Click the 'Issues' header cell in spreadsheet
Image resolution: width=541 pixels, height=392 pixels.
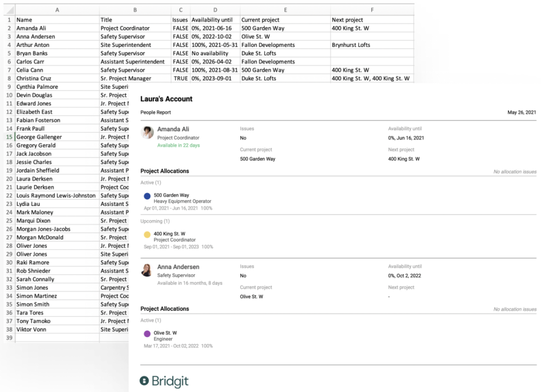coord(180,20)
